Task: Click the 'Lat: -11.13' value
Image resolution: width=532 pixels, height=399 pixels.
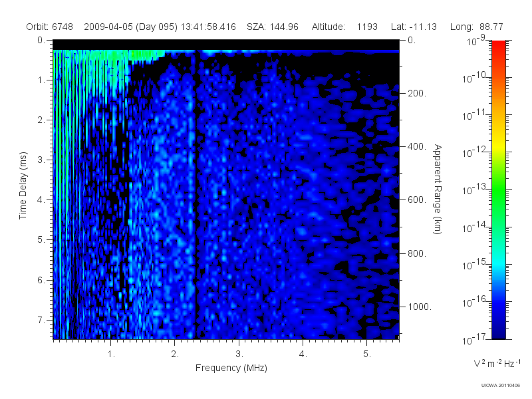Action: click(414, 27)
